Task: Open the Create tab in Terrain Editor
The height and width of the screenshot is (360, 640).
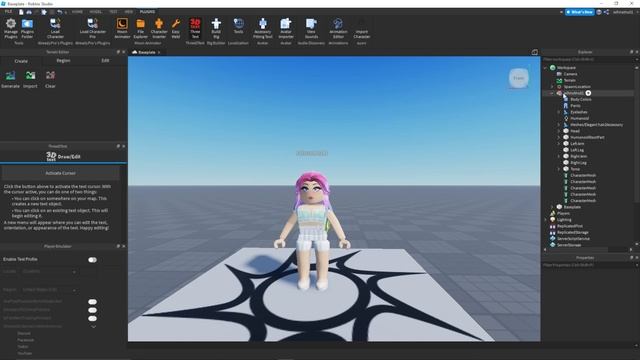Action: (21, 61)
